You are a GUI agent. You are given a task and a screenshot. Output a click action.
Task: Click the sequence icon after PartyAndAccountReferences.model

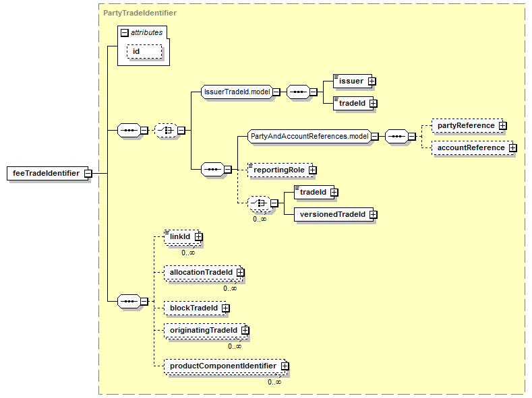[x=396, y=136]
